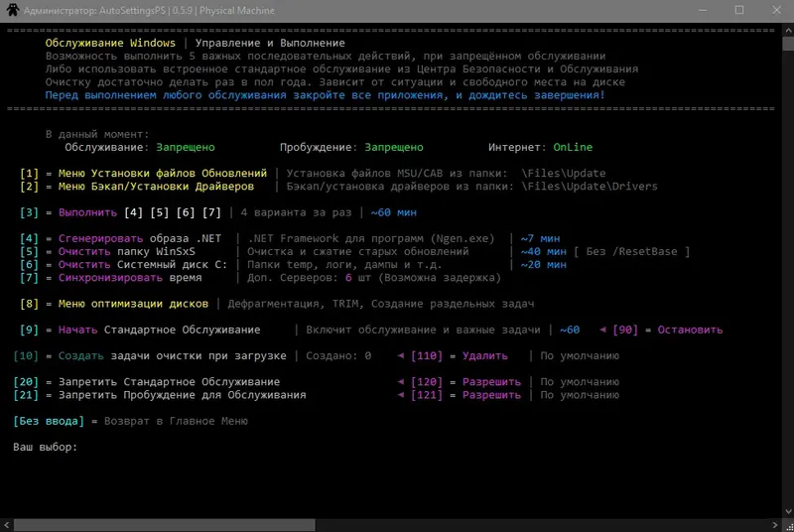Viewport: 794px width, 532px height.
Task: Click the vertical scrollbar thumb
Action: (x=788, y=44)
